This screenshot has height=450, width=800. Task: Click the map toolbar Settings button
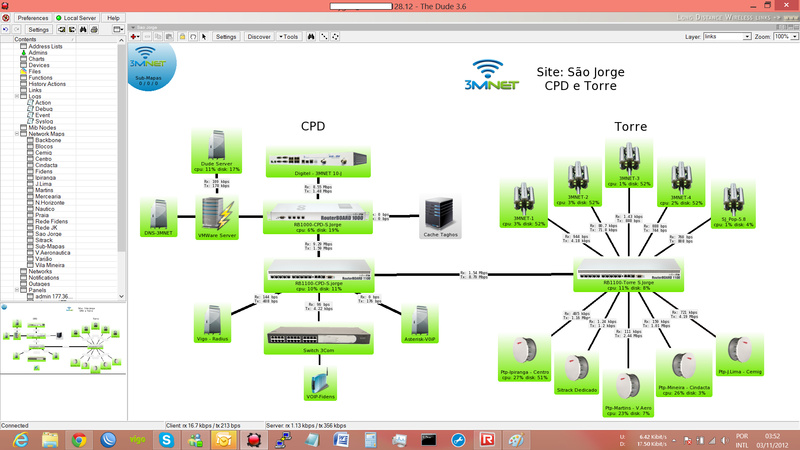(x=226, y=37)
